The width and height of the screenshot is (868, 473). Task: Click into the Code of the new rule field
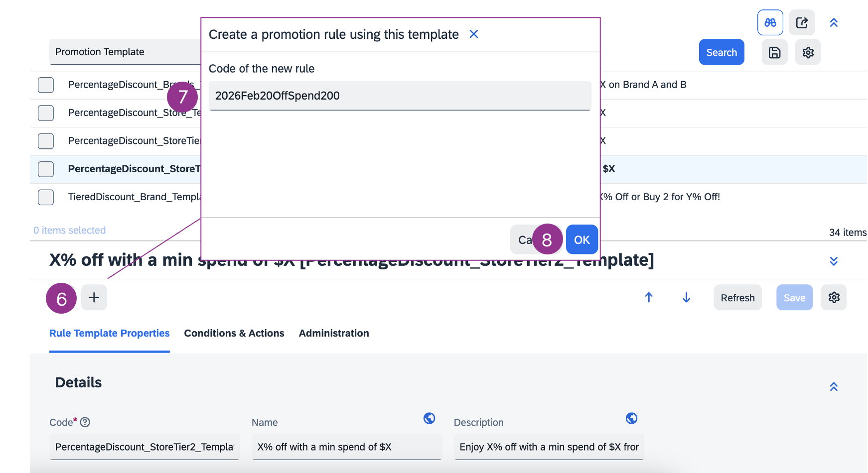tap(400, 96)
